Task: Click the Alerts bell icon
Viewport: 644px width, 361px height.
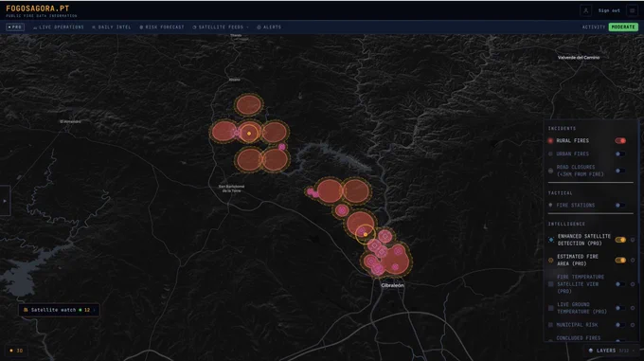Action: (259, 27)
